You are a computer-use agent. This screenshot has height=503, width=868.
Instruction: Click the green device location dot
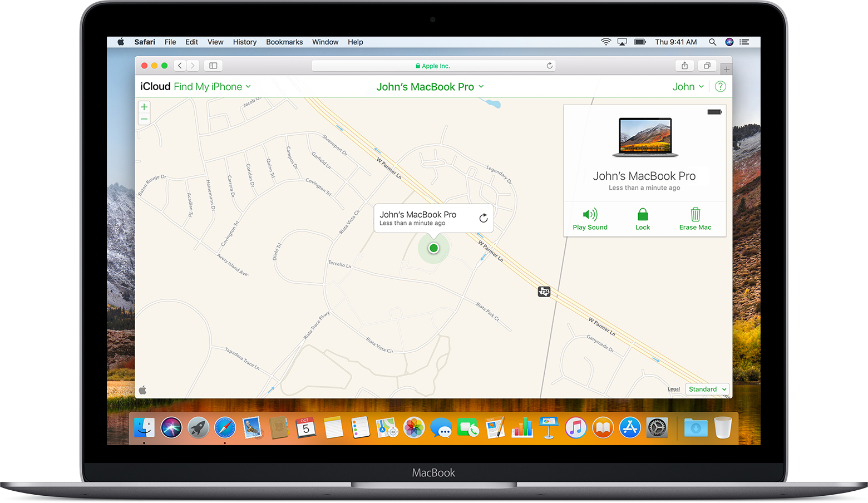point(433,248)
